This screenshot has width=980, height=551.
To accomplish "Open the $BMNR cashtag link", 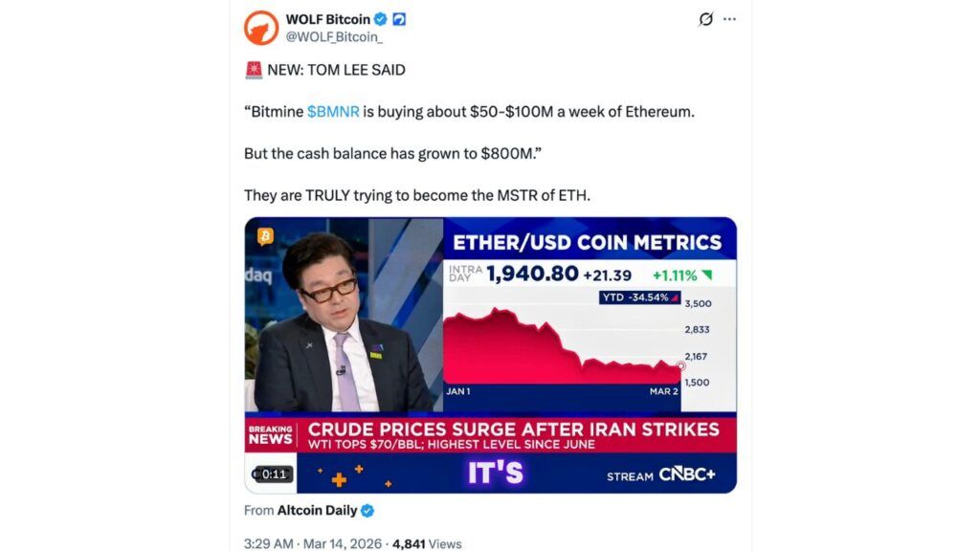I will click(333, 111).
